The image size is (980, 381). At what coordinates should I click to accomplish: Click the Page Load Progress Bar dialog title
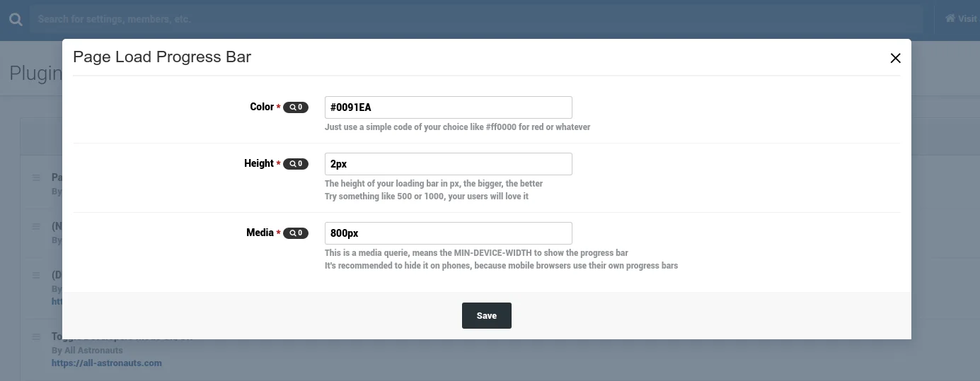(x=162, y=57)
